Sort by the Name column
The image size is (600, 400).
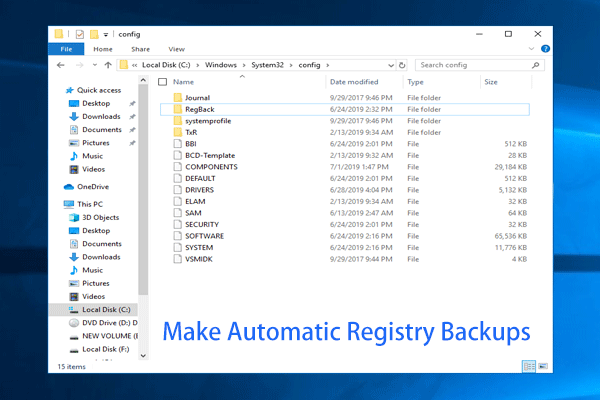pos(183,82)
